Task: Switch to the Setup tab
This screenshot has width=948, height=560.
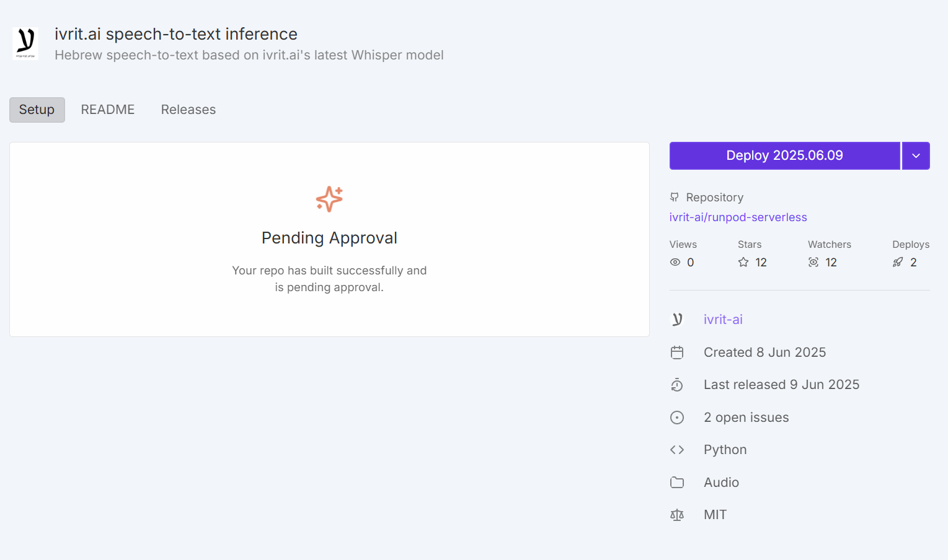Action: click(37, 110)
